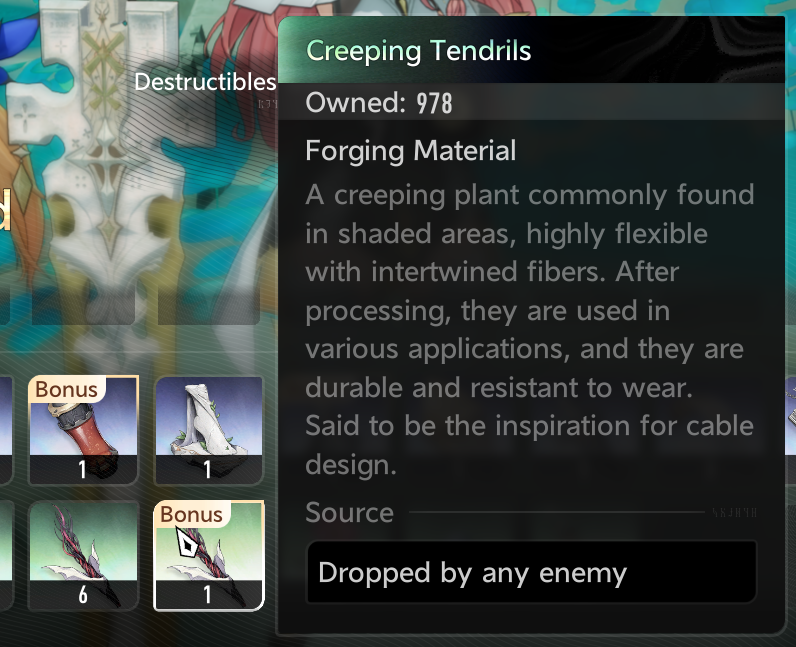Click the Owned: 978 counter
The height and width of the screenshot is (647, 796).
379,103
